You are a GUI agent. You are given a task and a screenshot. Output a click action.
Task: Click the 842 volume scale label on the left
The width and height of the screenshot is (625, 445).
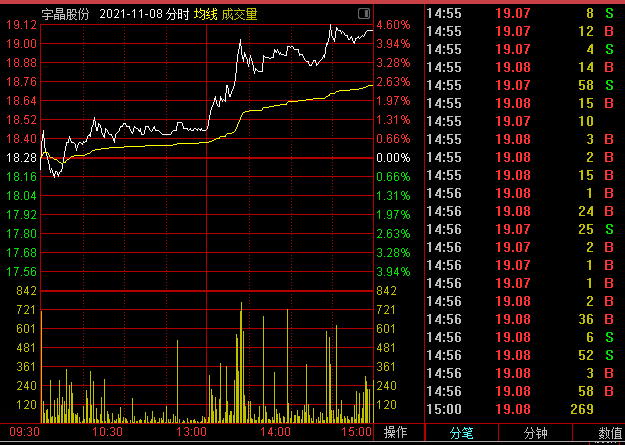tap(26, 291)
